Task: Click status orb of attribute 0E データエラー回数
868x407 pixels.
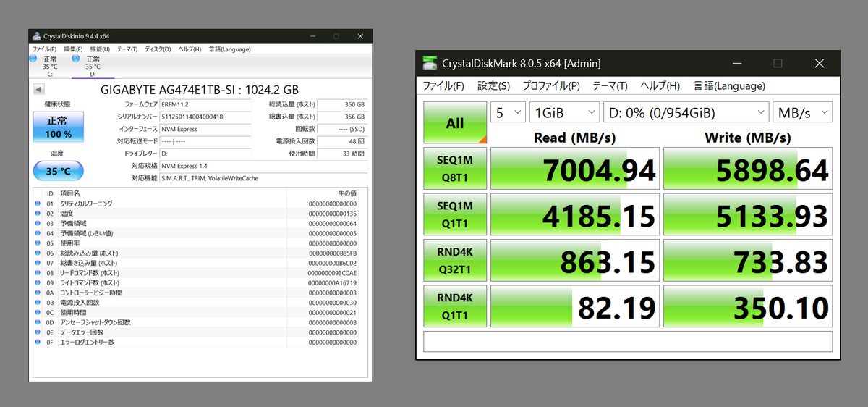Action: 38,332
